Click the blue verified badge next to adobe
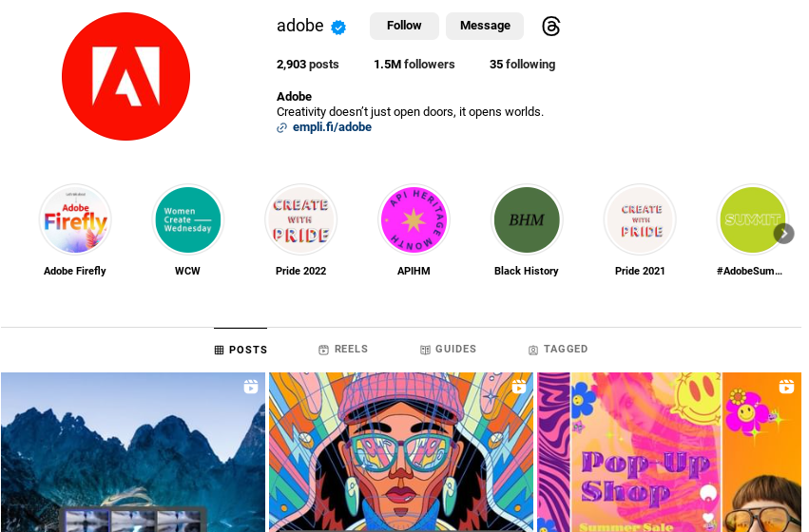809x532 pixels. 338,27
